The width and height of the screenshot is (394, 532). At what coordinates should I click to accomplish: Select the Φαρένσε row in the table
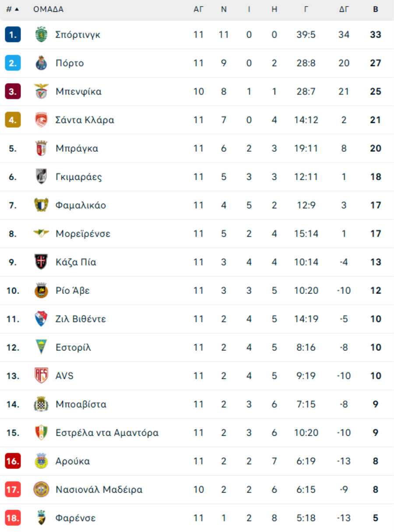tap(197, 518)
